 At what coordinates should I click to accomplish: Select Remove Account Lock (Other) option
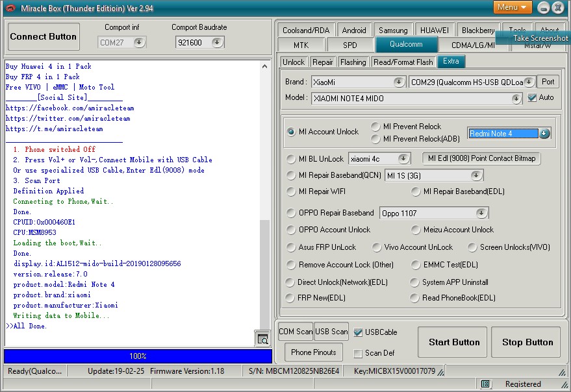click(290, 265)
